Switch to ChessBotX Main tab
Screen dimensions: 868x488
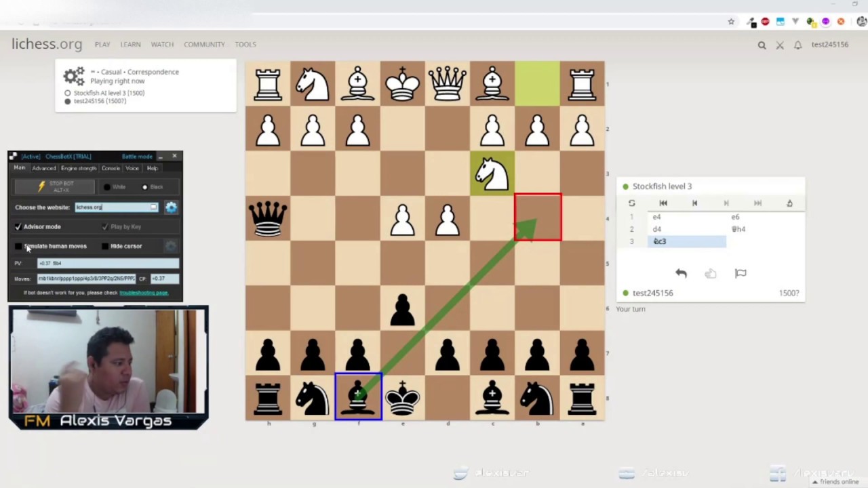pyautogui.click(x=20, y=168)
